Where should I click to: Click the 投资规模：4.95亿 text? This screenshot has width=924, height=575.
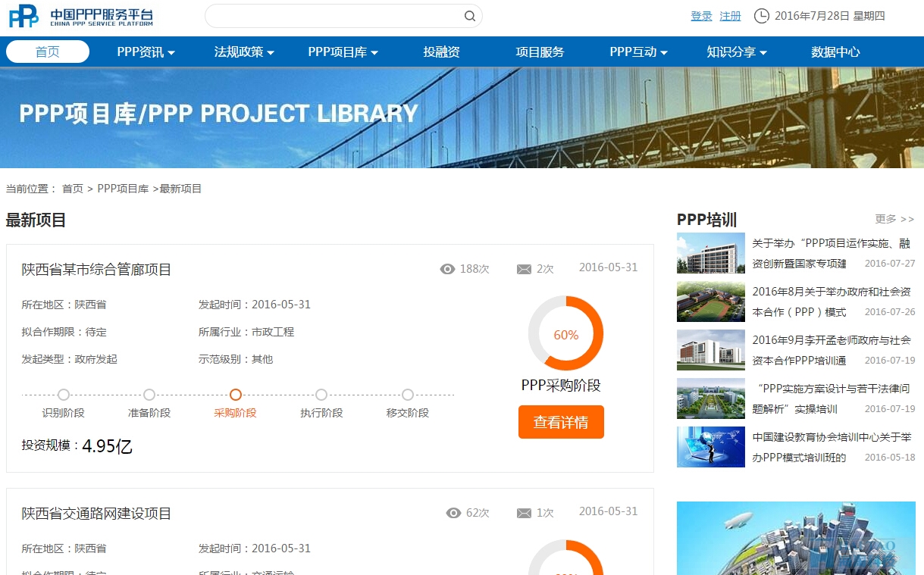(77, 445)
